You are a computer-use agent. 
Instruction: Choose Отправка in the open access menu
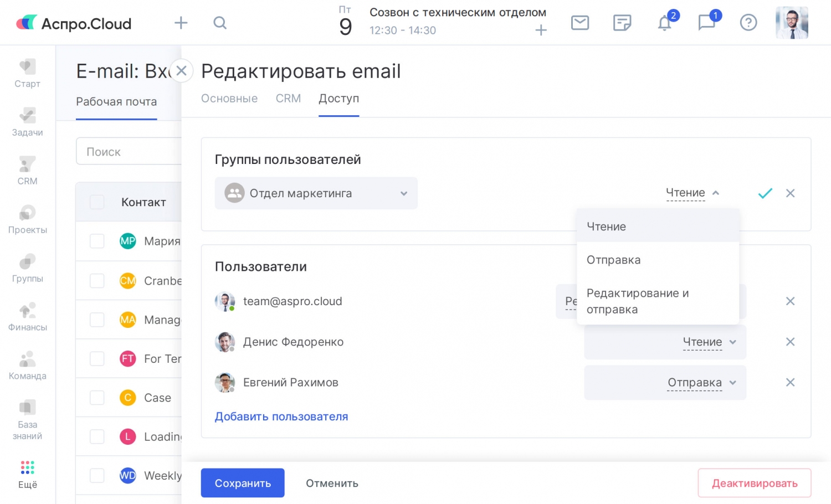613,260
